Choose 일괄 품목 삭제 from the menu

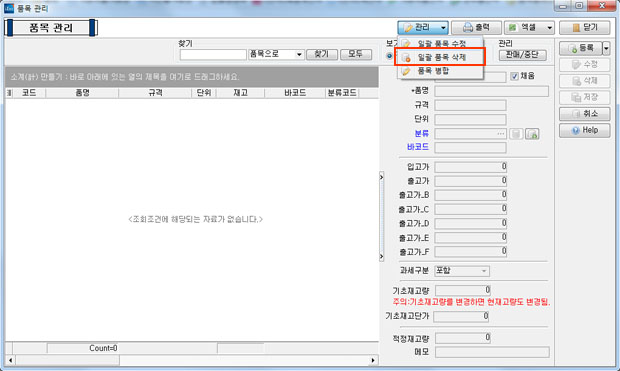[x=440, y=57]
